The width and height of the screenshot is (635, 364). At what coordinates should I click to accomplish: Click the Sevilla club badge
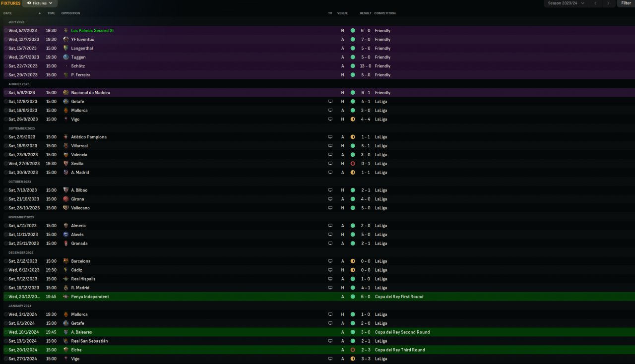click(66, 164)
